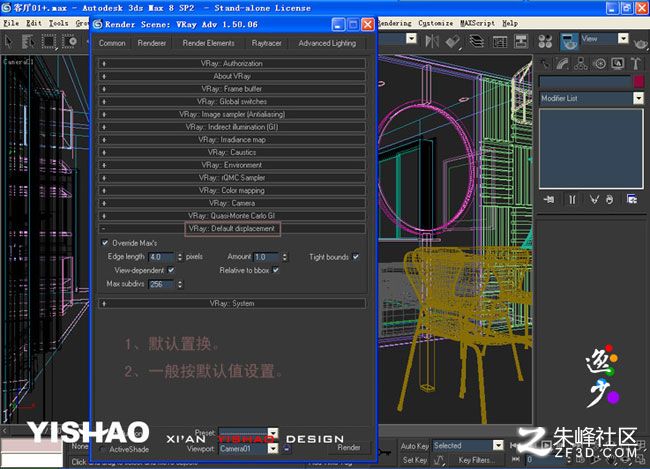Click Select by Name toolbar icon
This screenshot has height=469, width=650.
pos(28,41)
